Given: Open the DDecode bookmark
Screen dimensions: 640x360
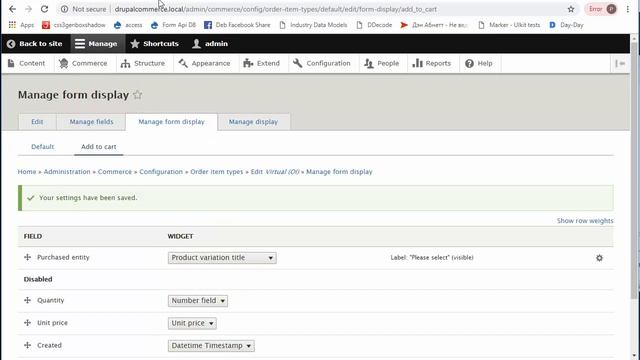Looking at the screenshot, I should (x=374, y=25).
